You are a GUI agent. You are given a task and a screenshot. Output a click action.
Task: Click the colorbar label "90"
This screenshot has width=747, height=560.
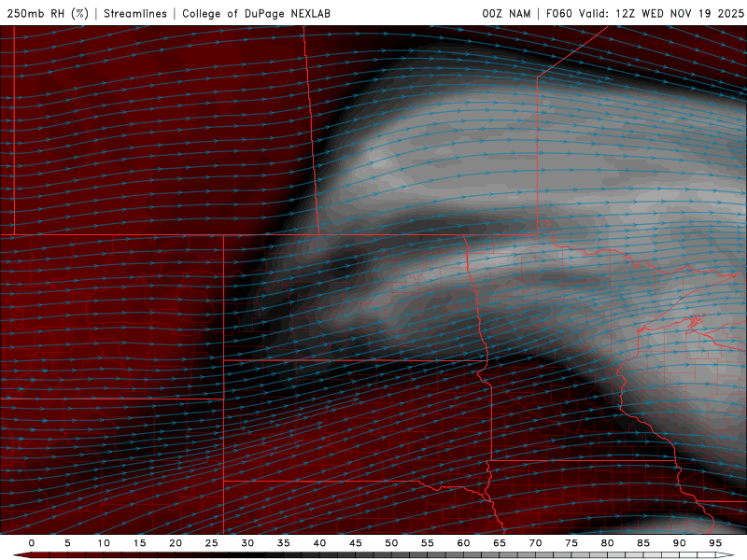tap(680, 543)
